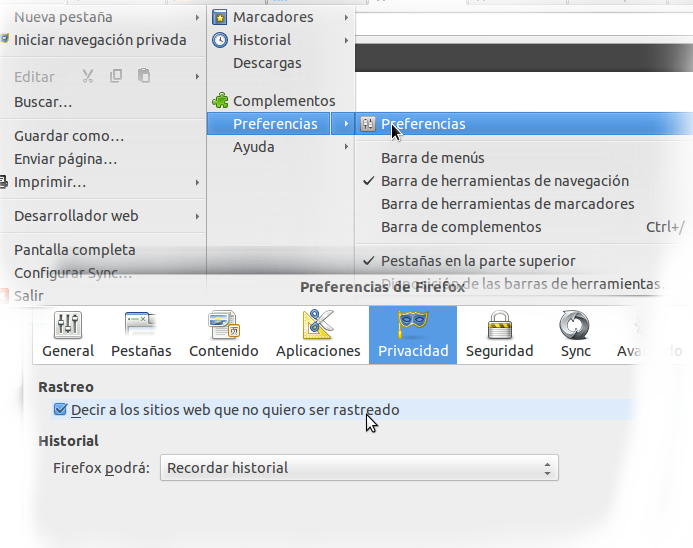Screen dimensions: 693x548
Task: Click the Historial section heading in preferences
Action: coord(69,441)
